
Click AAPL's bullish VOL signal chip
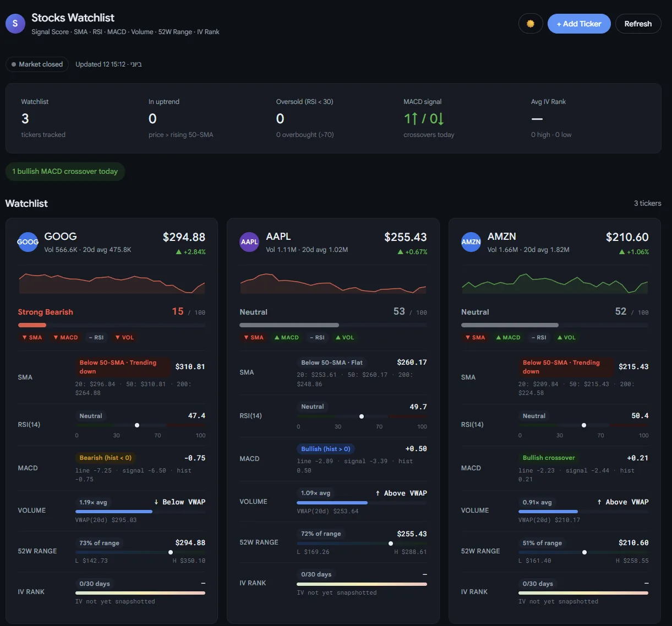(345, 338)
